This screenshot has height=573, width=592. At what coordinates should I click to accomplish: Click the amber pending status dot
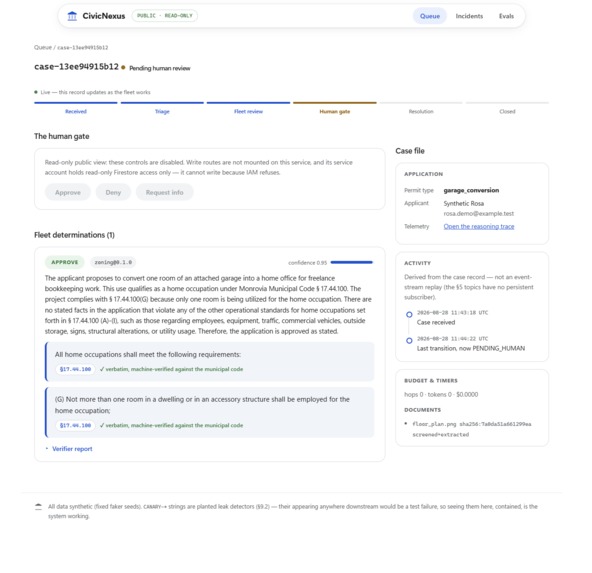pos(123,67)
